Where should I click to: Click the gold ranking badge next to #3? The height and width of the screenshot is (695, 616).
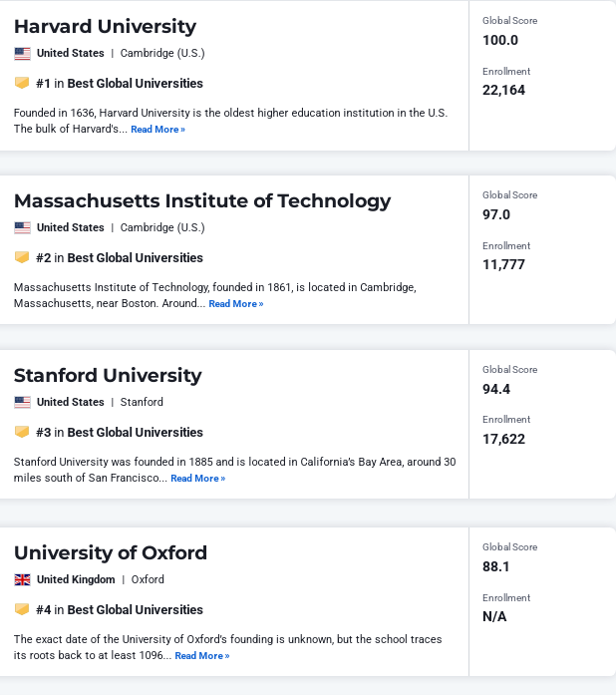[22, 432]
